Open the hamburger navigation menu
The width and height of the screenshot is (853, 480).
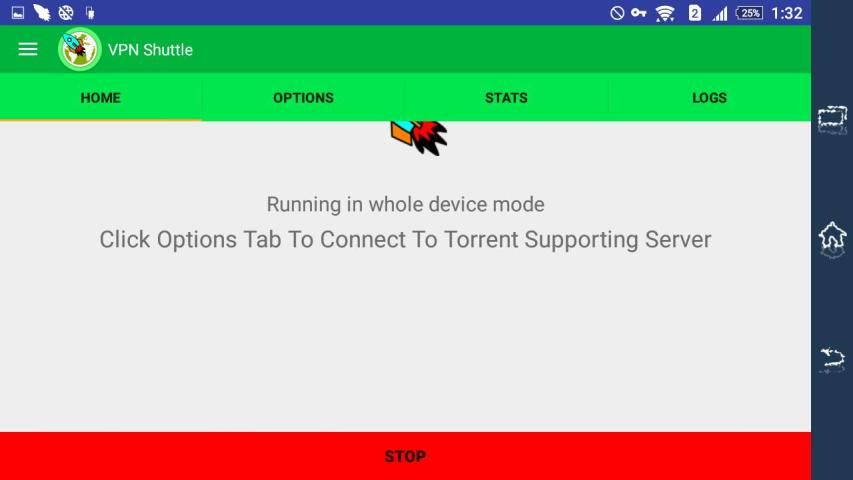coord(28,50)
